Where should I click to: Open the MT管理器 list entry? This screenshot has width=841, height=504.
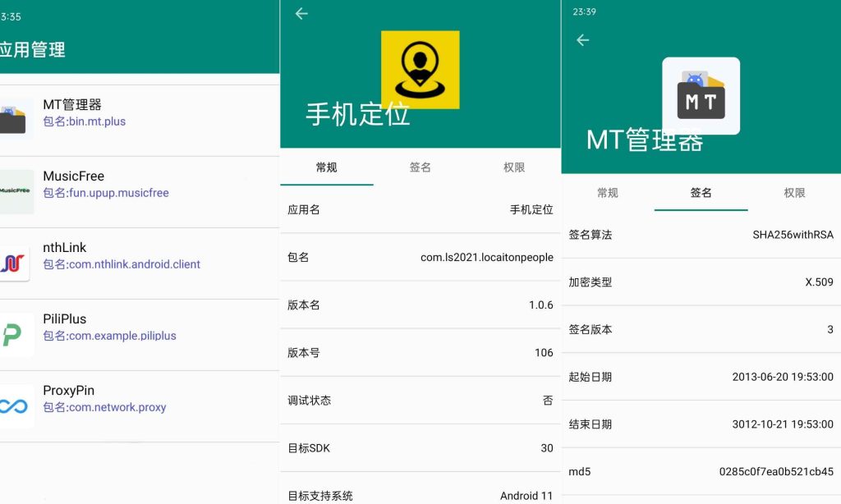(x=140, y=121)
